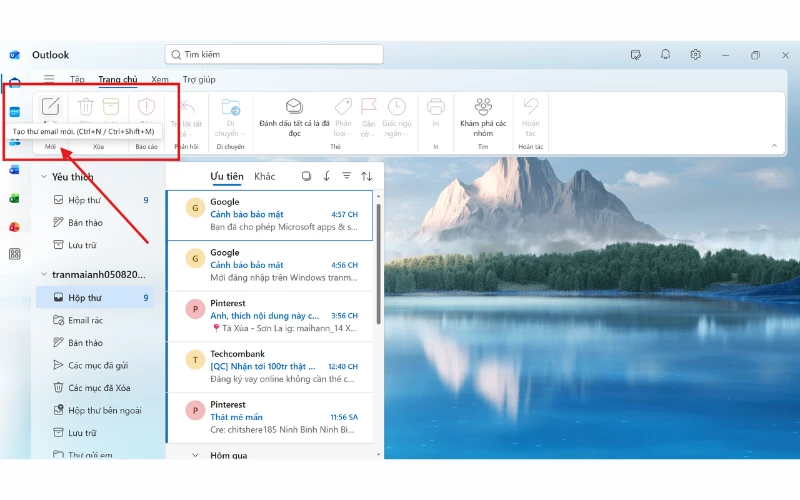Image resolution: width=800 pixels, height=500 pixels.
Task: Select the highlighted Hộp thư account folder
Action: pyautogui.click(x=95, y=297)
